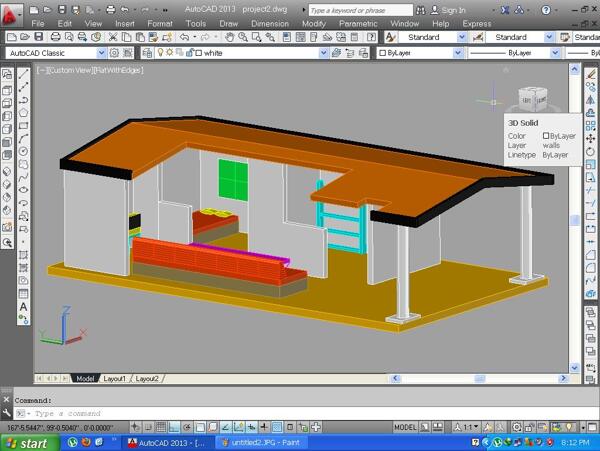Open the Modify menu
The width and height of the screenshot is (600, 451).
tap(314, 24)
